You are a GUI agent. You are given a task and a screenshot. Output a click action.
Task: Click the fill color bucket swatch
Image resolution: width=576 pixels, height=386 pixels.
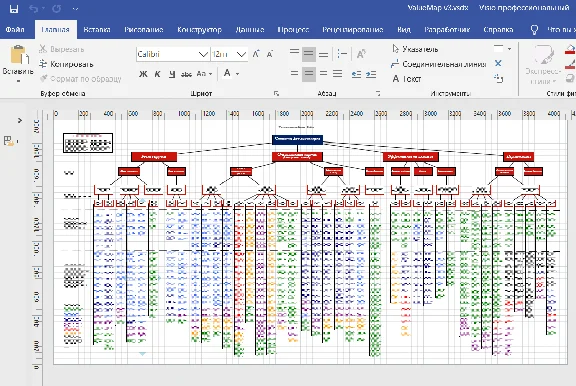[x=570, y=50]
